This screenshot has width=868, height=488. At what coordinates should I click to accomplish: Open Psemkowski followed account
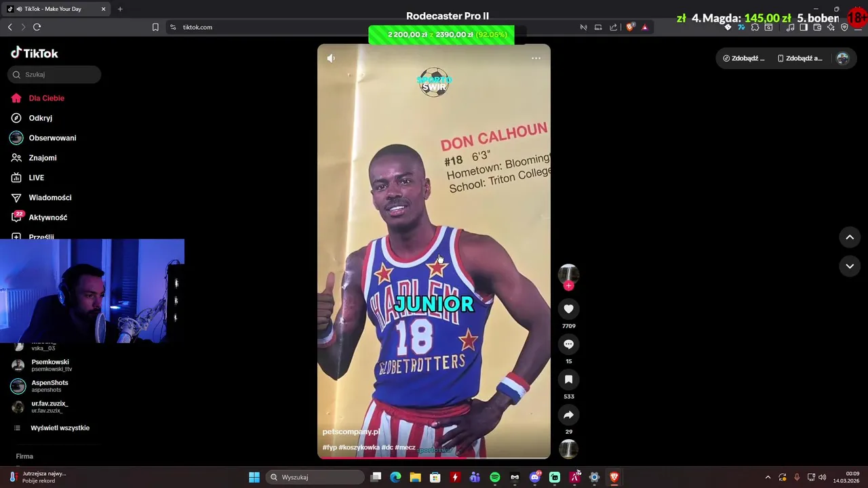point(43,365)
